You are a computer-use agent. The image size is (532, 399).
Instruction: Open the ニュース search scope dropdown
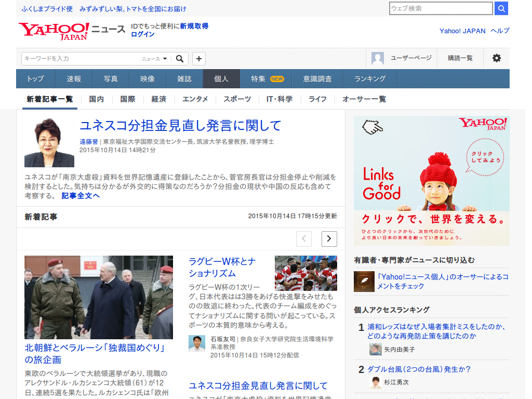click(x=154, y=59)
